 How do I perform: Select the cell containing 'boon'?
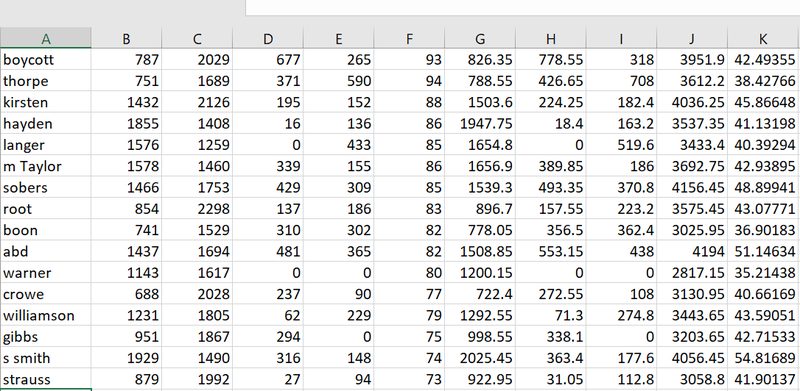(x=46, y=230)
